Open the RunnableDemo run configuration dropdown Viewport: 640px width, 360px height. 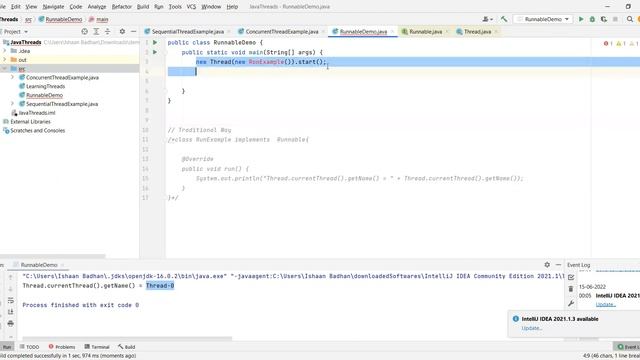543,19
